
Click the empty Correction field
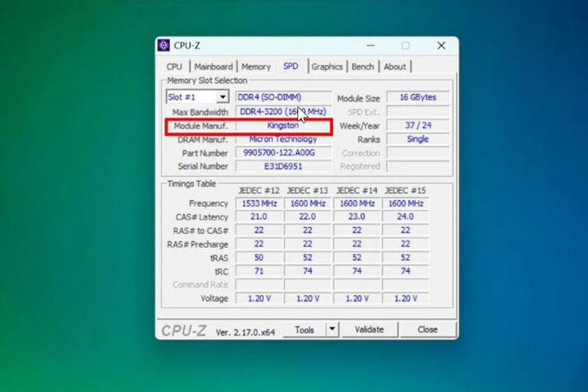417,153
